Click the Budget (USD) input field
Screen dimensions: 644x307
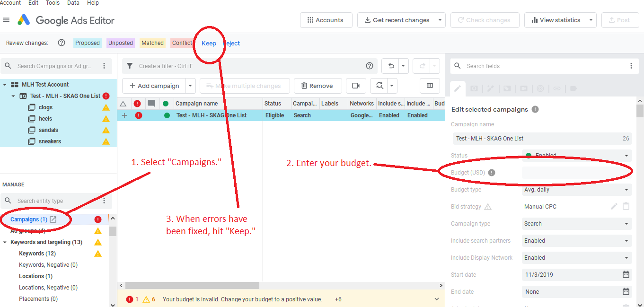tap(577, 173)
